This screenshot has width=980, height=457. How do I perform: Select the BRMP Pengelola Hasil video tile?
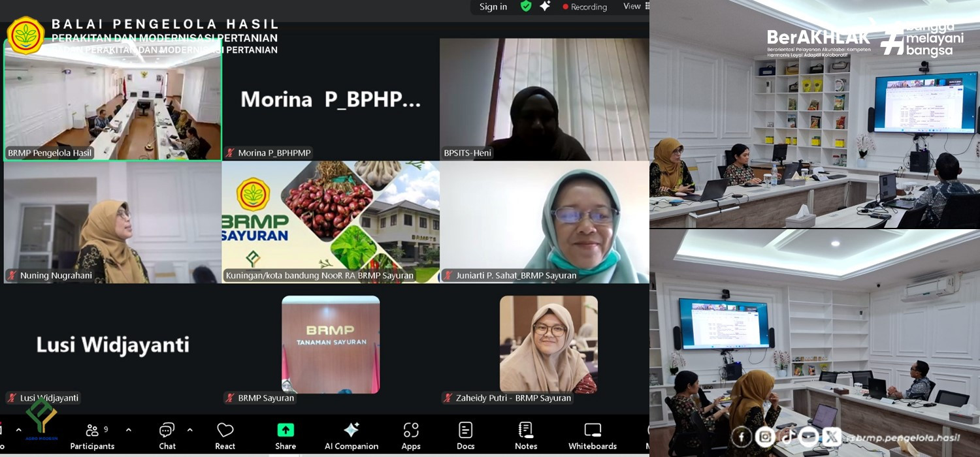[112, 99]
